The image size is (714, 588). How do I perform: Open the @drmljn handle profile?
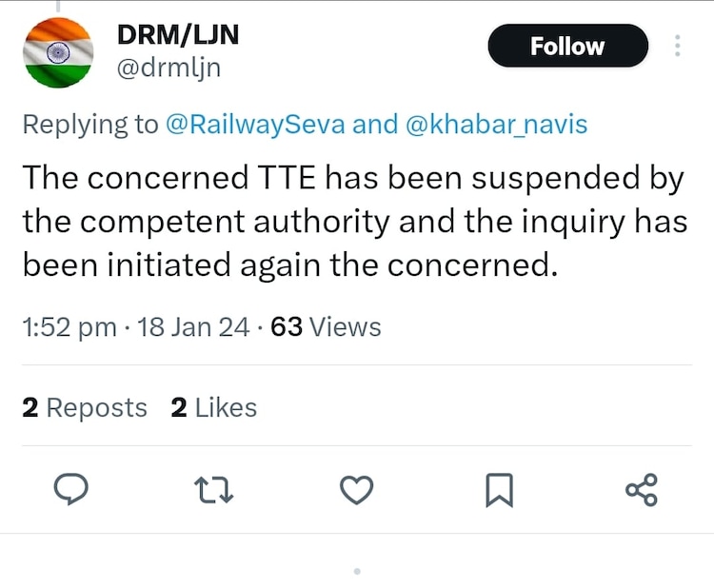[x=168, y=69]
